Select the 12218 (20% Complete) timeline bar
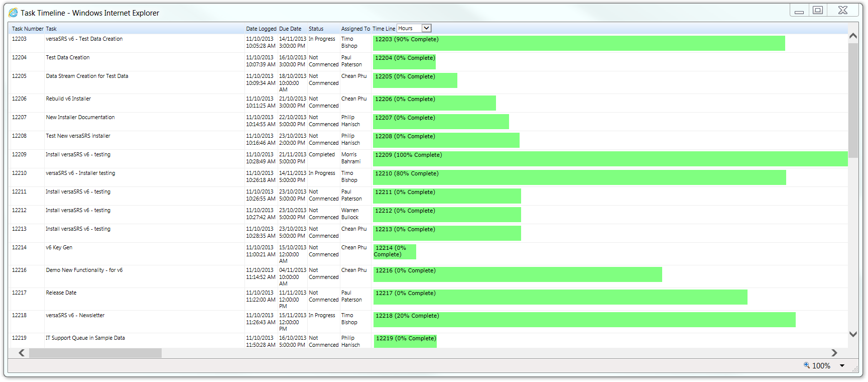This screenshot has width=868, height=382. 584,320
